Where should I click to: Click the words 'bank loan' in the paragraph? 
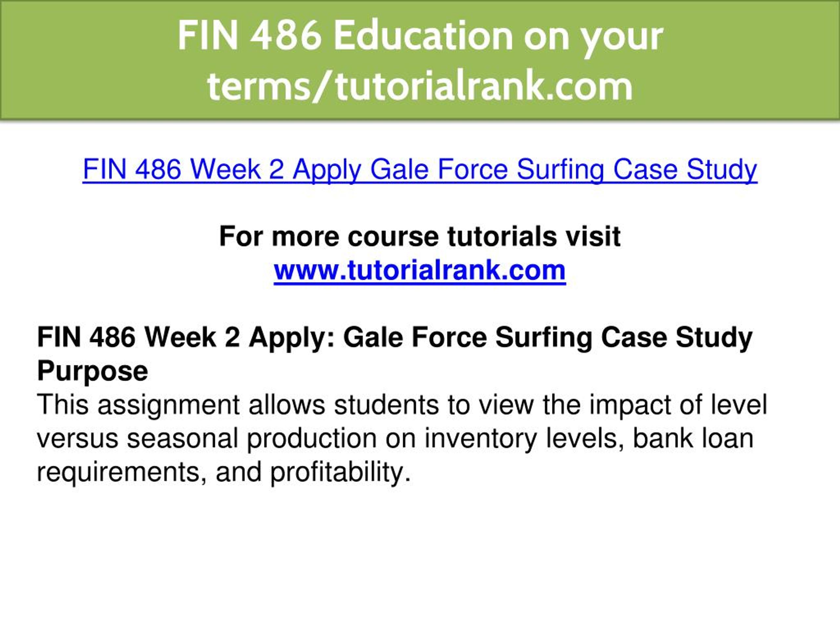693,438
